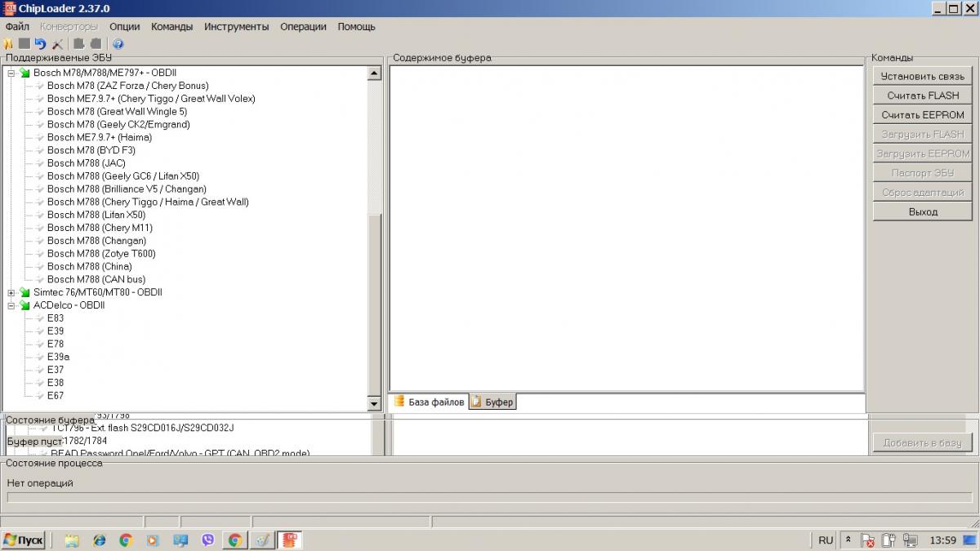This screenshot has width=980, height=551.
Task: Show hidden tray icons chevron
Action: (x=849, y=540)
